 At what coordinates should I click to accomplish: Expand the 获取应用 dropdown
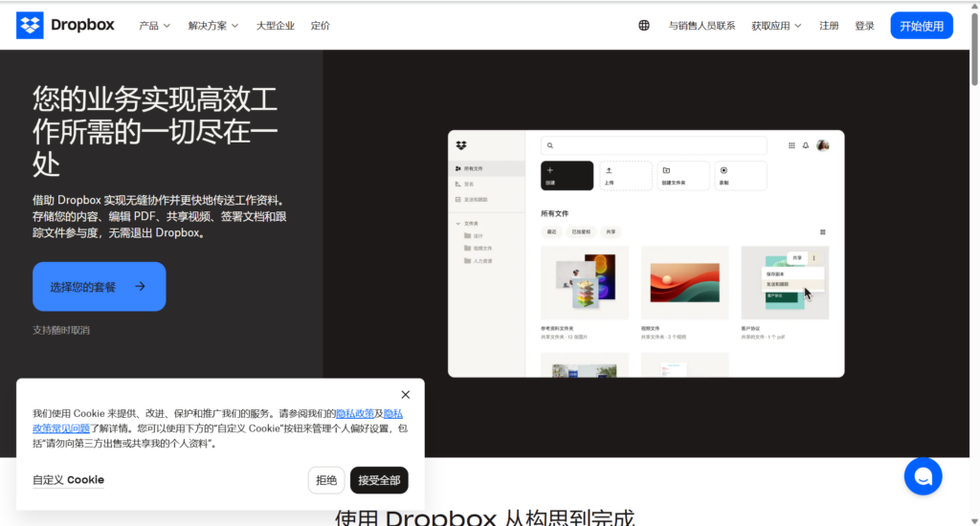click(x=776, y=26)
